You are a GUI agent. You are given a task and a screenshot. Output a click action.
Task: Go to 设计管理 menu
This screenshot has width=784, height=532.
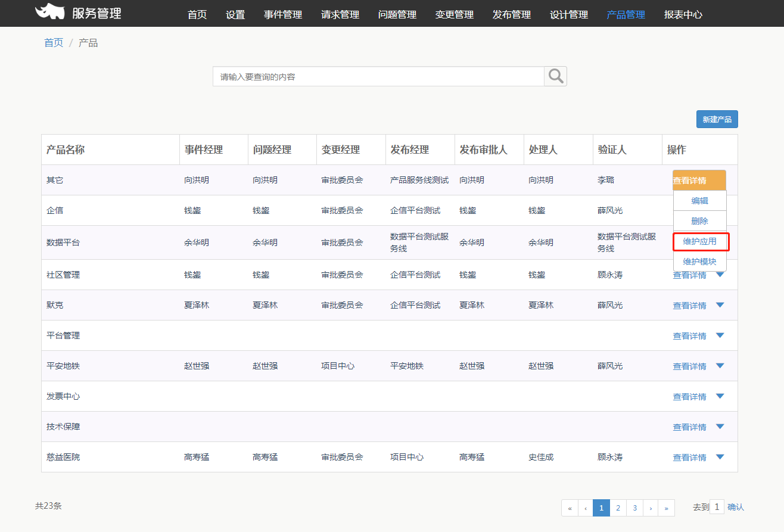pos(569,14)
